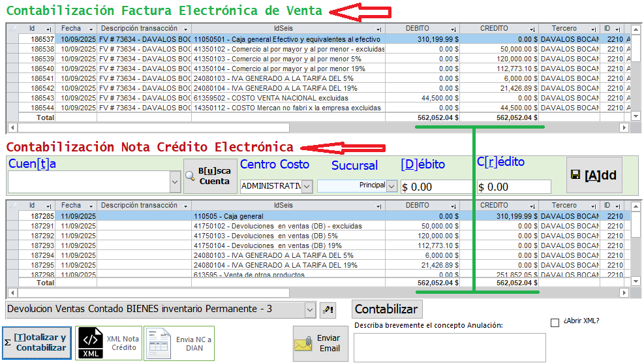Open filter arrow on top grid IdSeis column

(379, 29)
